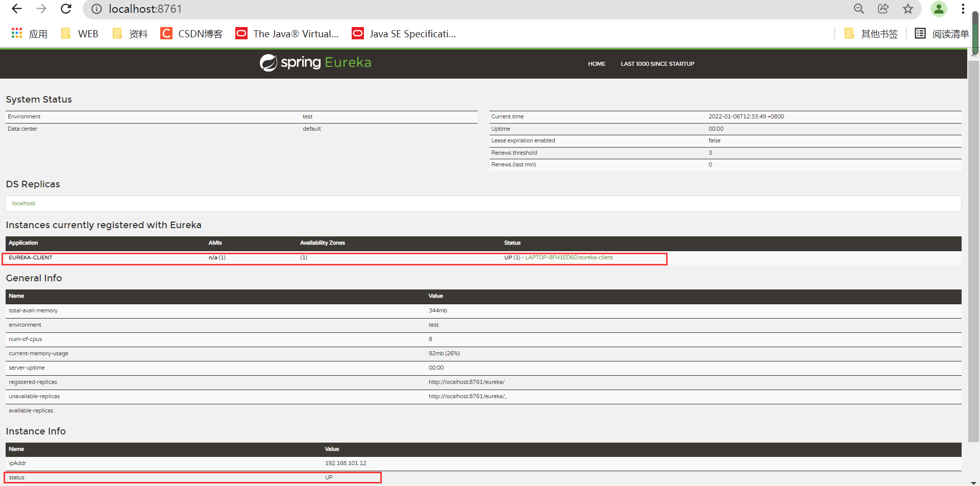Select the EUREKA-CLIENT application cell
980x486 pixels.
31,257
